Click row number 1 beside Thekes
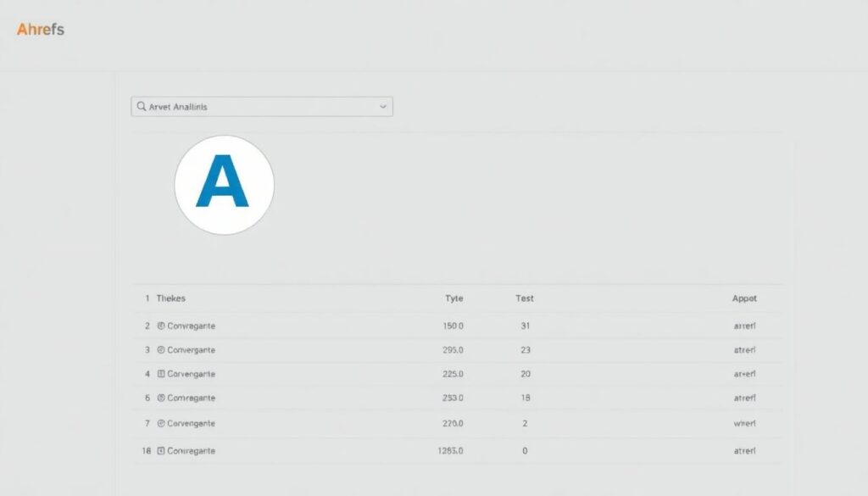868x496 pixels. tap(147, 298)
